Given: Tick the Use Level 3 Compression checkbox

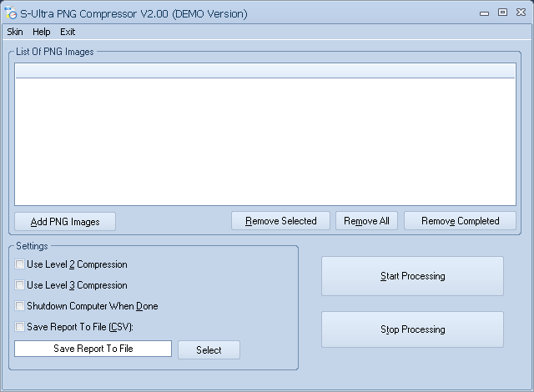Looking at the screenshot, I should 19,285.
